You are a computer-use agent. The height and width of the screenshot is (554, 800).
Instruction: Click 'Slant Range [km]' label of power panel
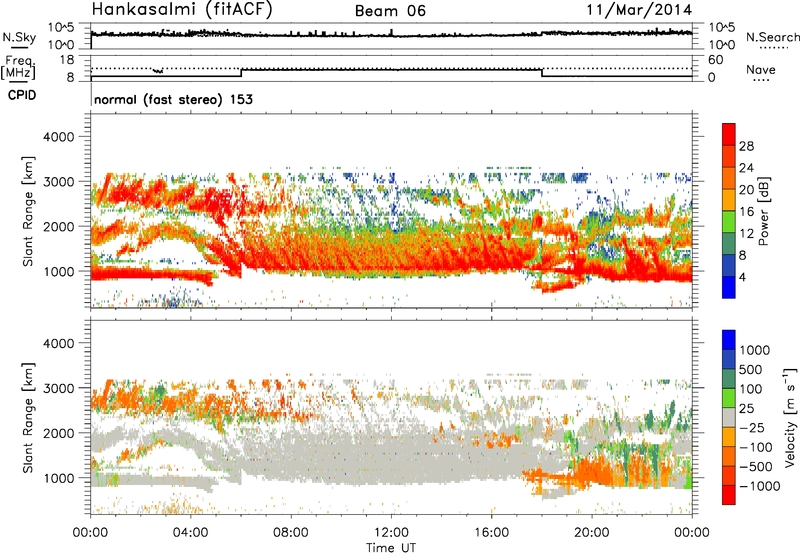28,211
